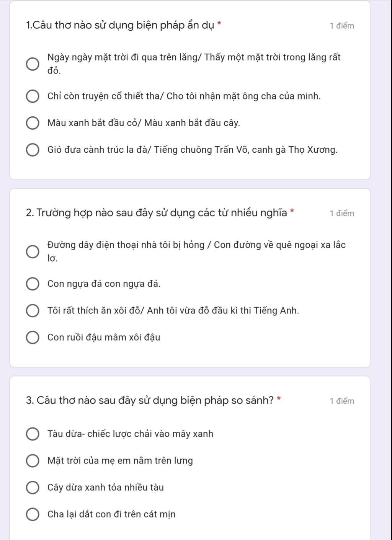This screenshot has width=392, height=540.
Task: Choose 'Chỉ còn truyện cổ thiết tha' answer
Action: click(x=32, y=96)
